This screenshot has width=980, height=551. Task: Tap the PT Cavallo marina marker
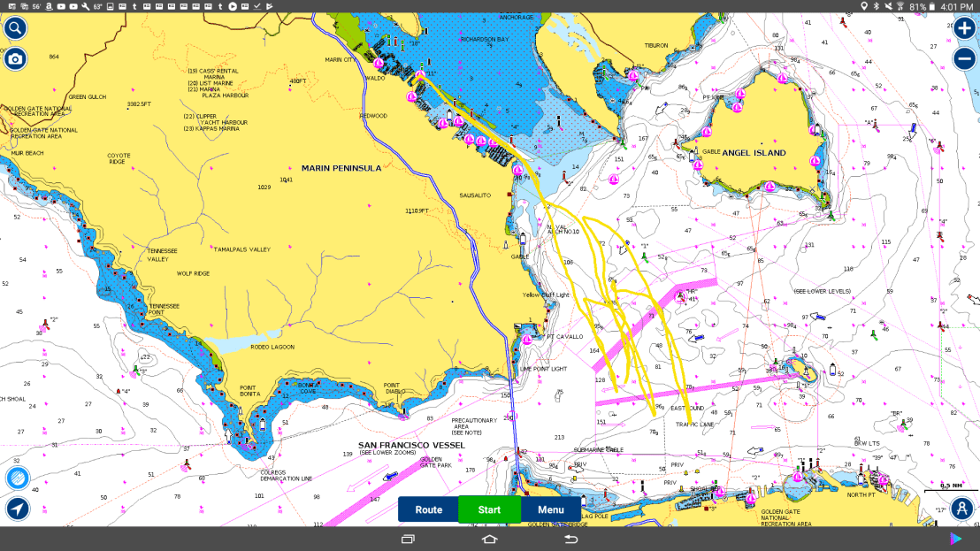click(x=528, y=338)
